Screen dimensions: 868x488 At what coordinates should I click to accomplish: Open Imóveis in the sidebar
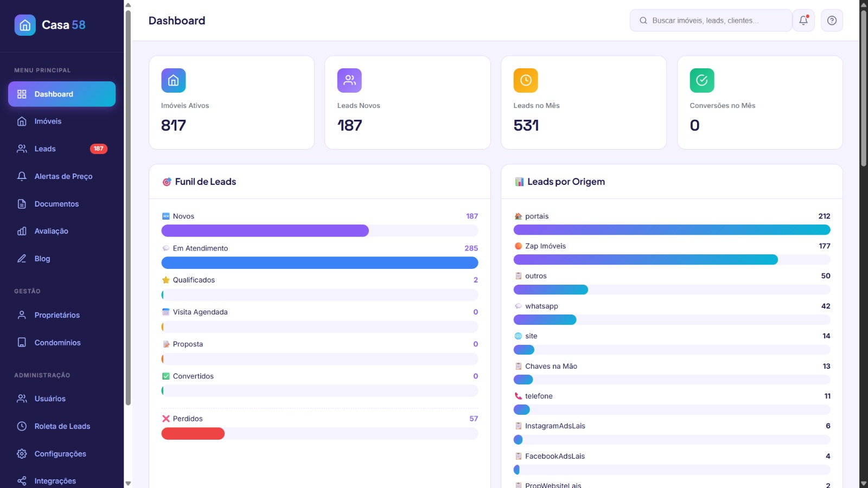click(48, 121)
